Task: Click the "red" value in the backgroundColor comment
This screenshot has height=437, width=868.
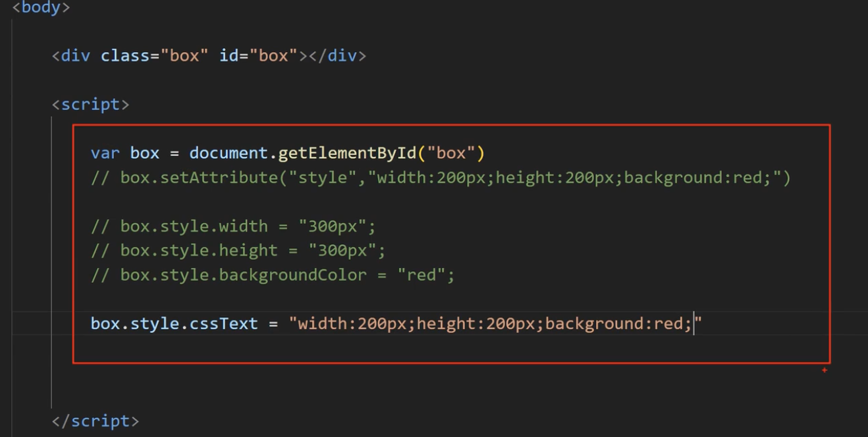Action: point(425,275)
